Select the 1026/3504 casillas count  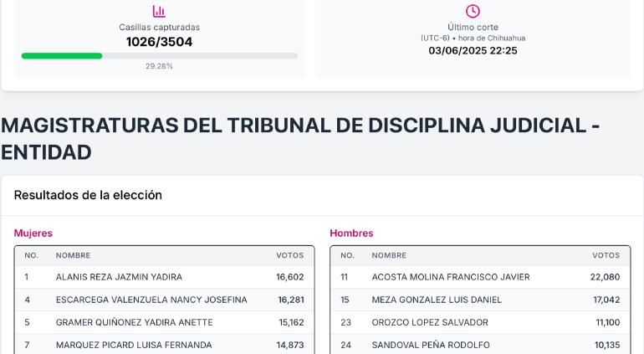click(x=160, y=42)
